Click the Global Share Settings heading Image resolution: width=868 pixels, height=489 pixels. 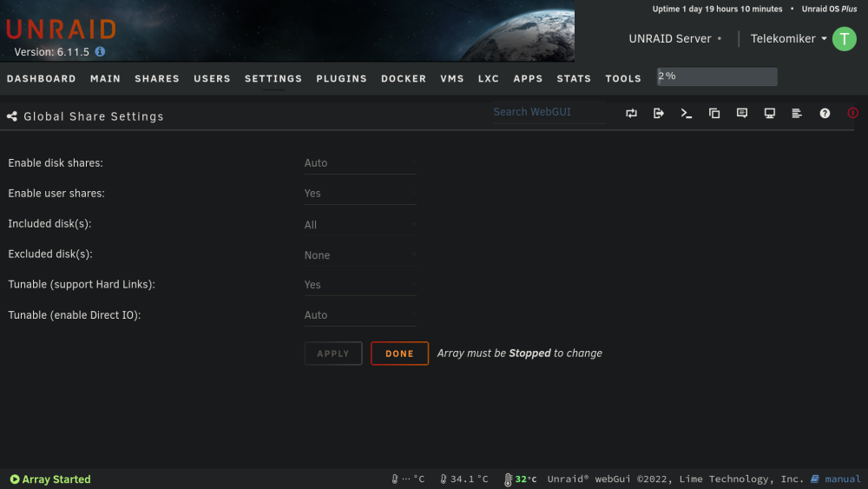[x=94, y=116]
